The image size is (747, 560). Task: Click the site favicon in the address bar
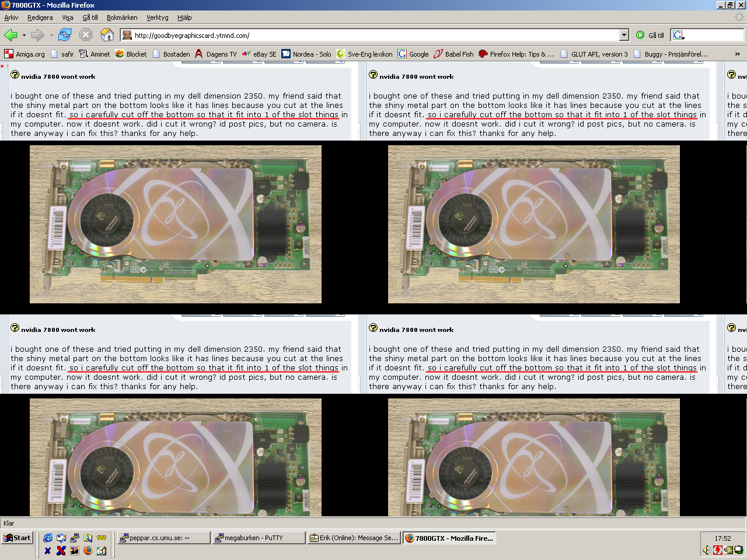[x=127, y=35]
